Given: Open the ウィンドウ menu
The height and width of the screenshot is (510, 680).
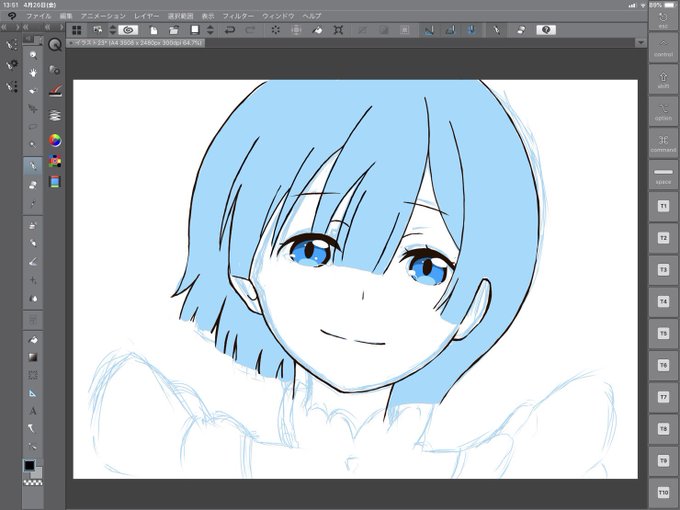Looking at the screenshot, I should click(x=278, y=16).
